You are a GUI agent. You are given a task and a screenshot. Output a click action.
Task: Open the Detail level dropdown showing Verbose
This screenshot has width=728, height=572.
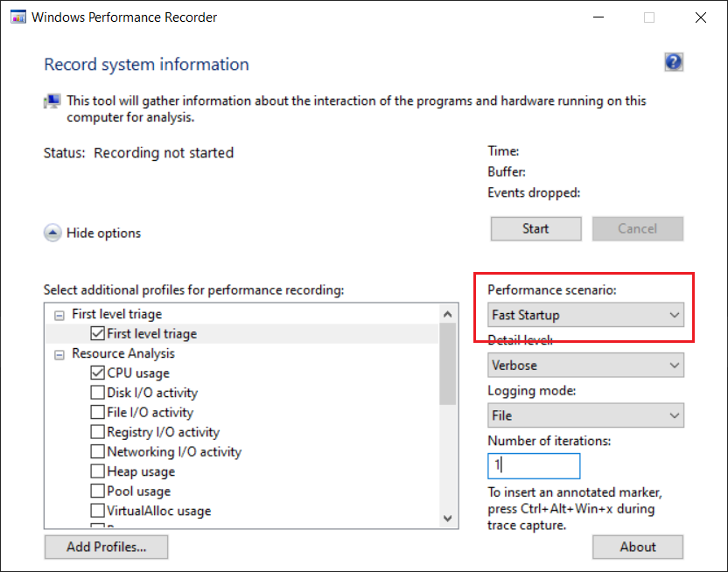pos(585,365)
